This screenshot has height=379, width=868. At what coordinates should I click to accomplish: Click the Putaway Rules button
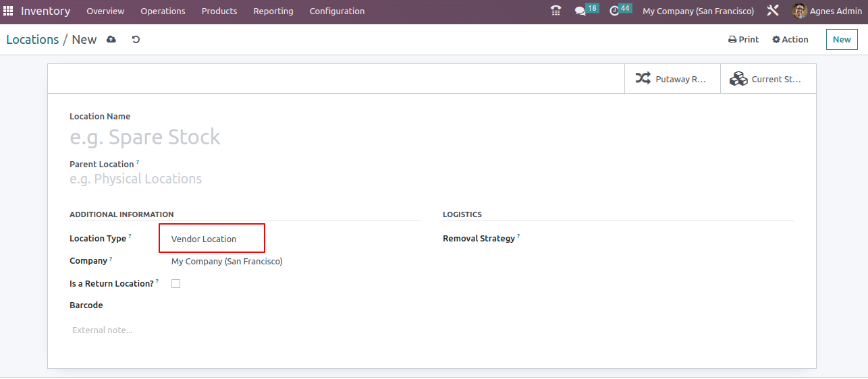pyautogui.click(x=672, y=79)
